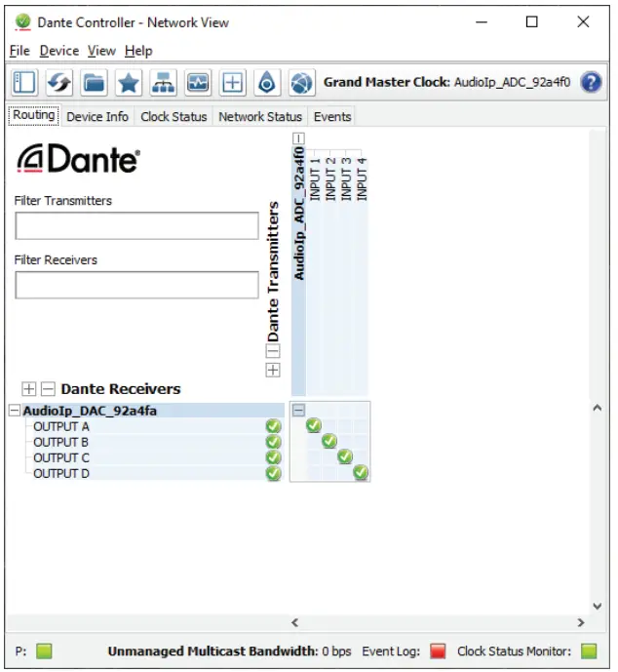This screenshot has height=672, width=618.
Task: Open the red Event Log indicator
Action: (438, 651)
